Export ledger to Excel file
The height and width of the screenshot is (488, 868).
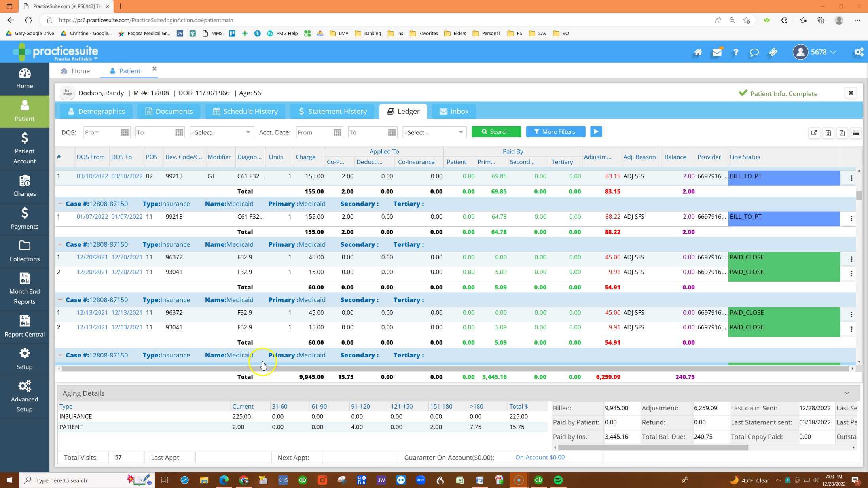coord(828,133)
